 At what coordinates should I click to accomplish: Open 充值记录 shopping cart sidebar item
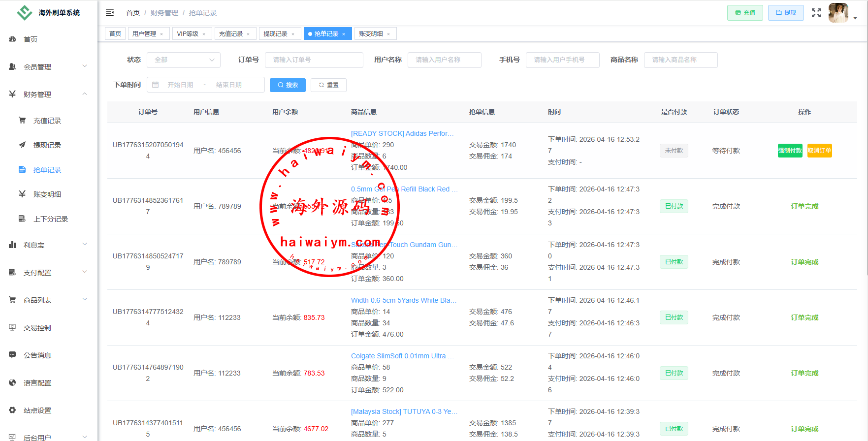click(x=47, y=121)
